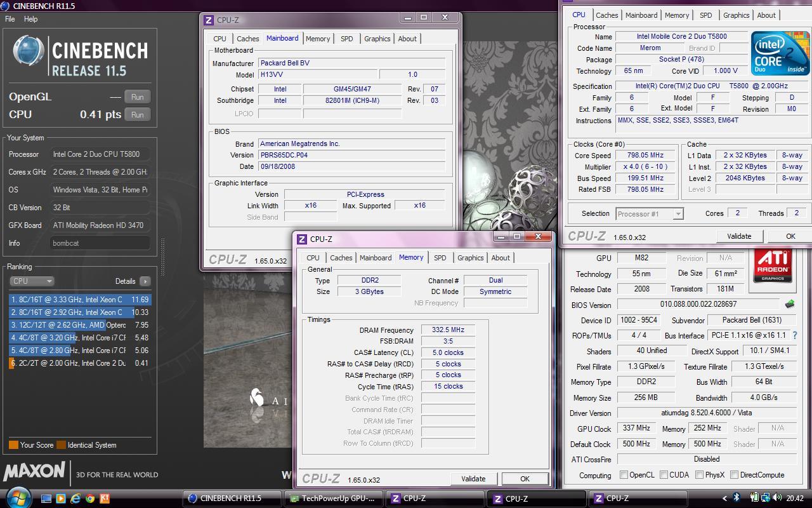This screenshot has width=812, height=508.
Task: Click OK in CPU-Z Memory window
Action: pos(525,479)
